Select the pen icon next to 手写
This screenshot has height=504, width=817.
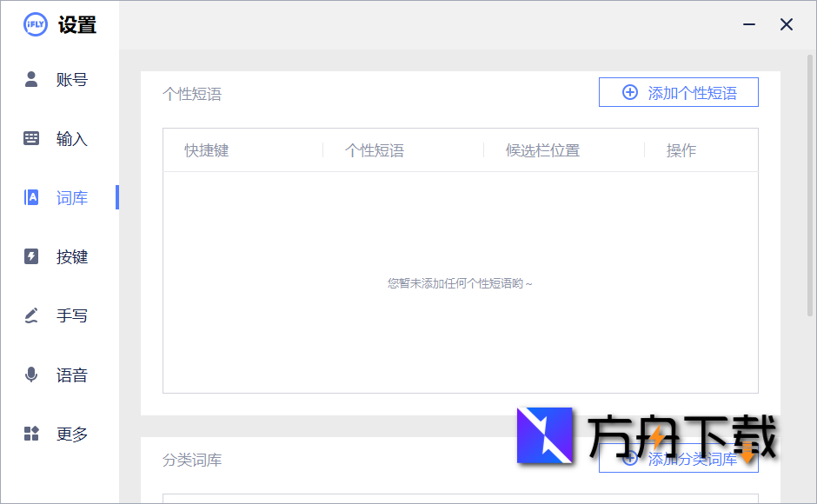tap(32, 315)
